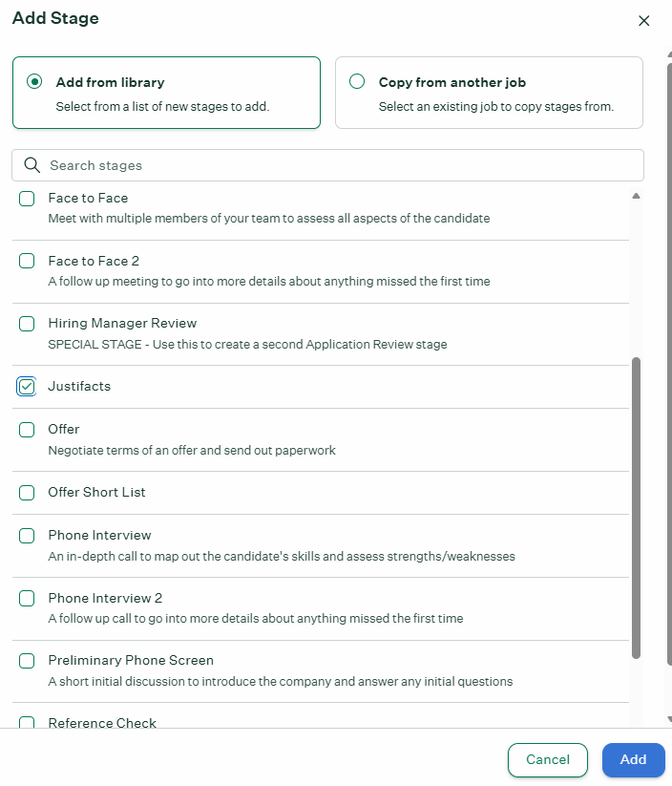Select Add from library radio button

(x=34, y=81)
